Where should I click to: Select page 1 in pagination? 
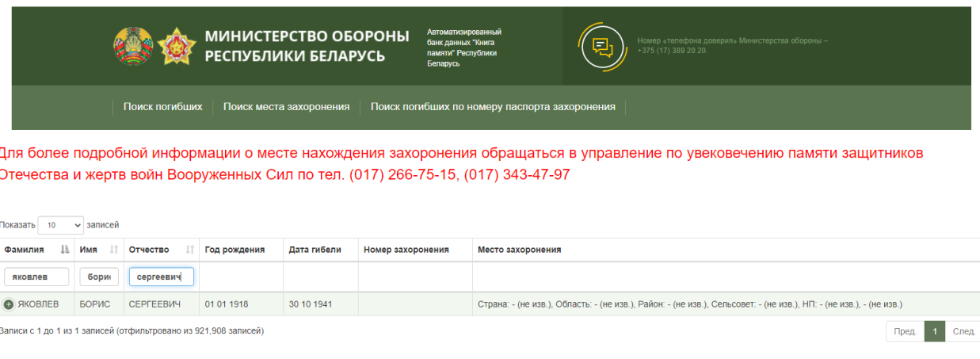[x=935, y=331]
